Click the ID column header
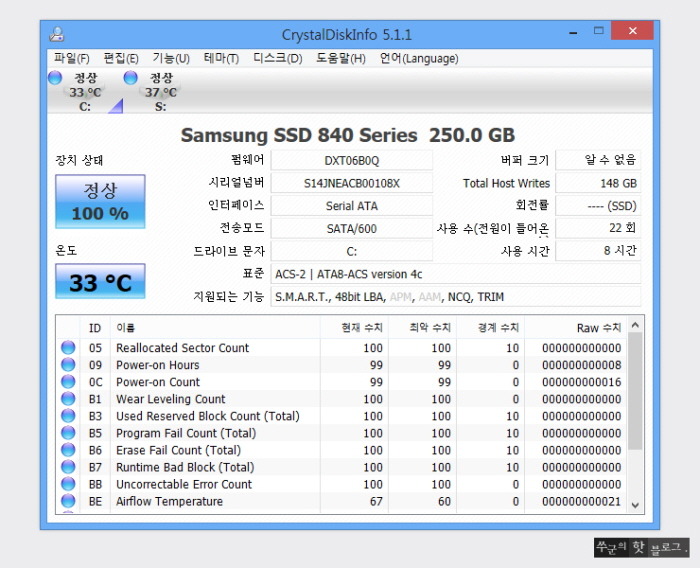This screenshot has height=568, width=700. point(95,328)
